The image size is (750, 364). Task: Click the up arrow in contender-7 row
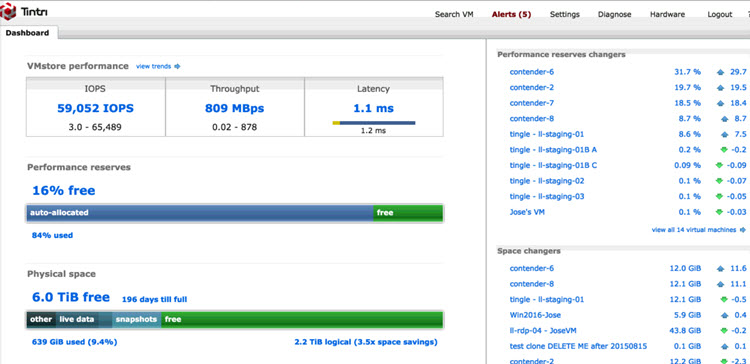tap(721, 103)
